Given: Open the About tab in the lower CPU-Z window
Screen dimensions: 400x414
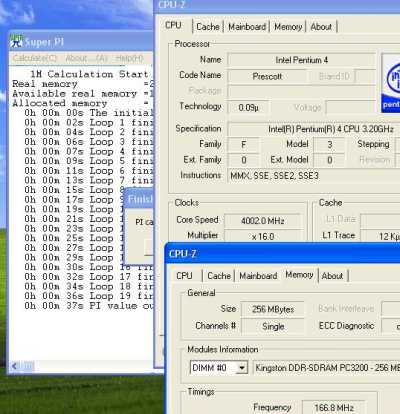Looking at the screenshot, I should [332, 276].
